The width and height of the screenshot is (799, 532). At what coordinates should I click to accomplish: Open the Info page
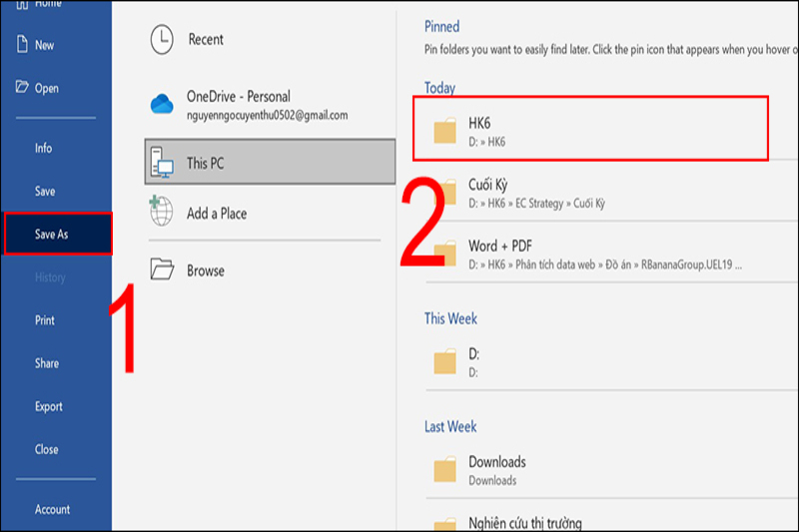pyautogui.click(x=44, y=148)
